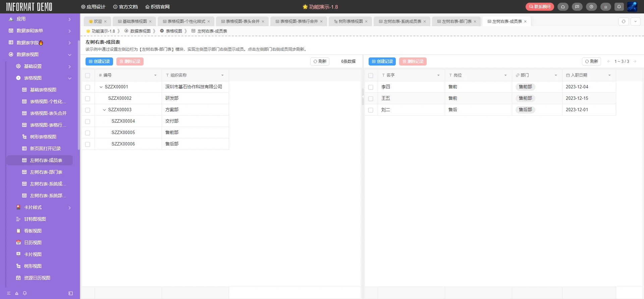The image size is (644, 299).
Task: Check the SZZX00006 row checkbox
Action: click(88, 144)
